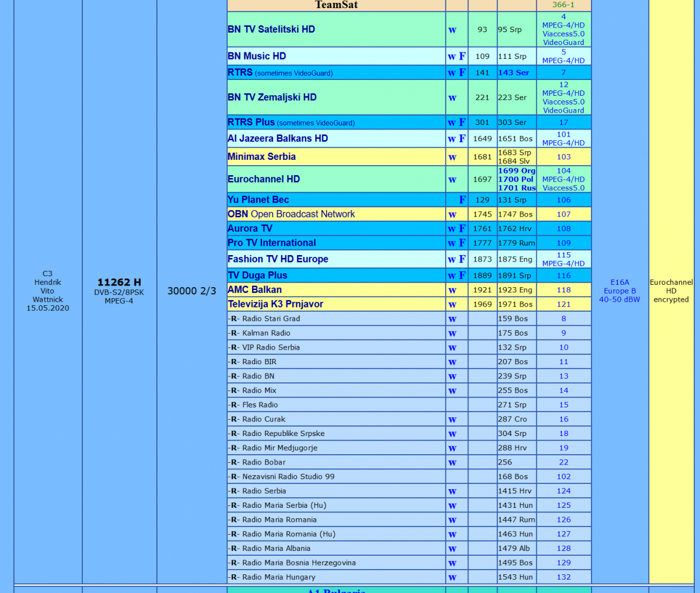Click the Televizija K3 Prnjavor link
This screenshot has height=593, width=700.
tap(275, 304)
